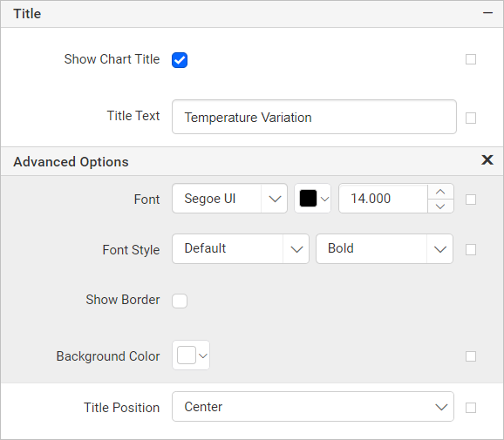Tick the small box beside Title Position row
Screen dimensions: 504x440
click(x=471, y=408)
